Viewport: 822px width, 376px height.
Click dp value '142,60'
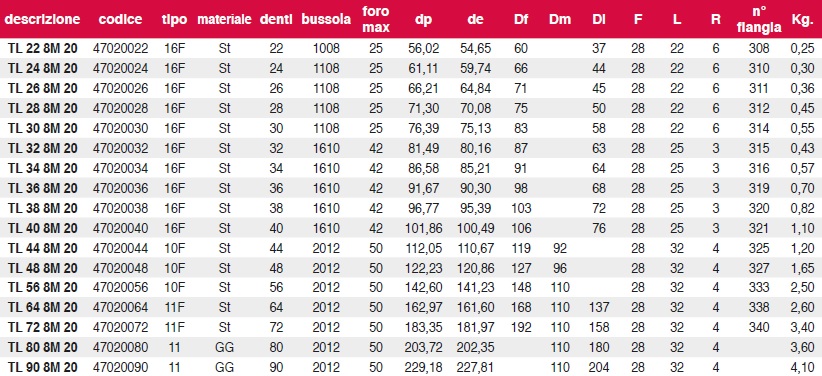tap(423, 288)
